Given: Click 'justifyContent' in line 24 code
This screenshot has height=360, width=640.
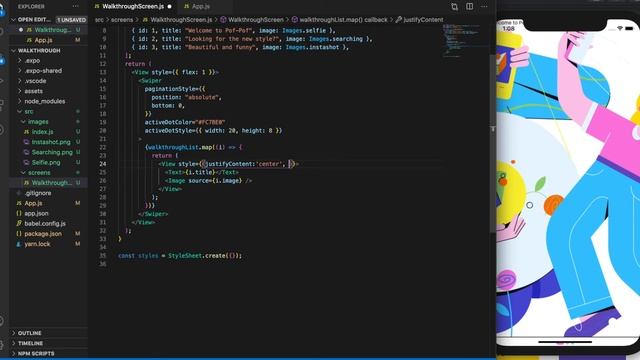Looking at the screenshot, I should point(229,164).
